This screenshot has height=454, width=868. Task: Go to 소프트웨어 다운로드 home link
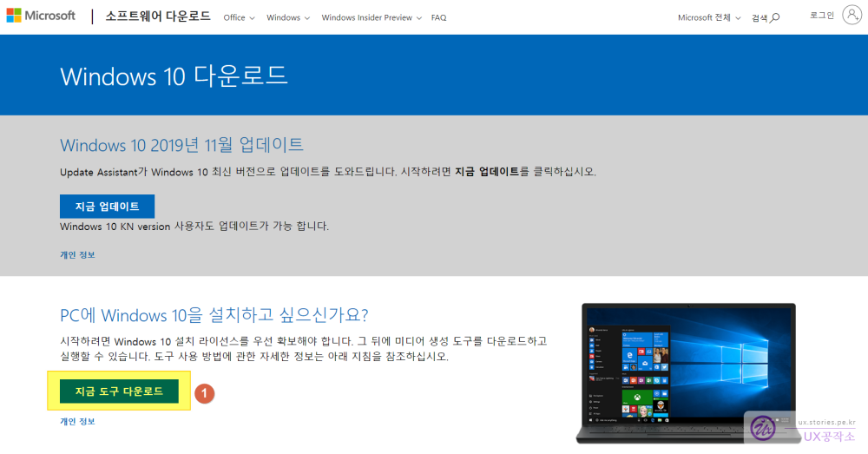pyautogui.click(x=158, y=16)
